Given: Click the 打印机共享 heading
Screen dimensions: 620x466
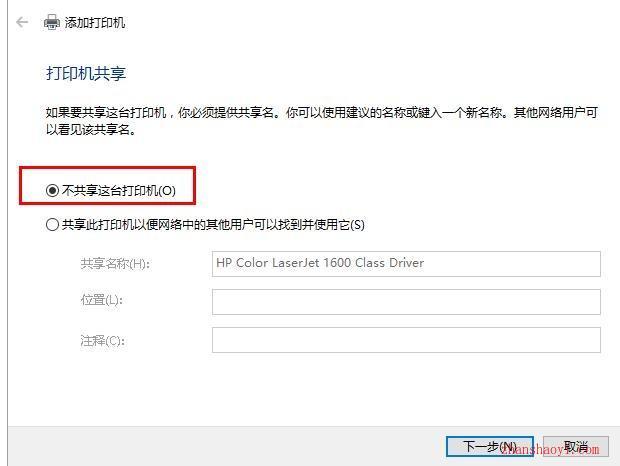Looking at the screenshot, I should click(86, 74).
